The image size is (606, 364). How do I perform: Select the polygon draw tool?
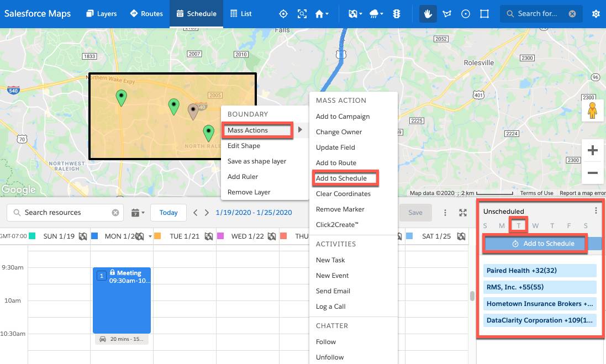pyautogui.click(x=447, y=14)
